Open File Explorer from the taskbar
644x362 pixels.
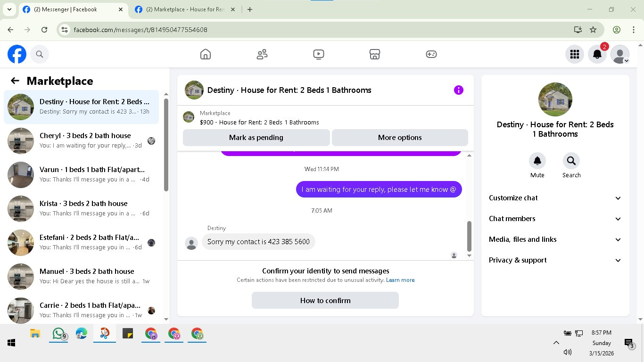point(35,334)
